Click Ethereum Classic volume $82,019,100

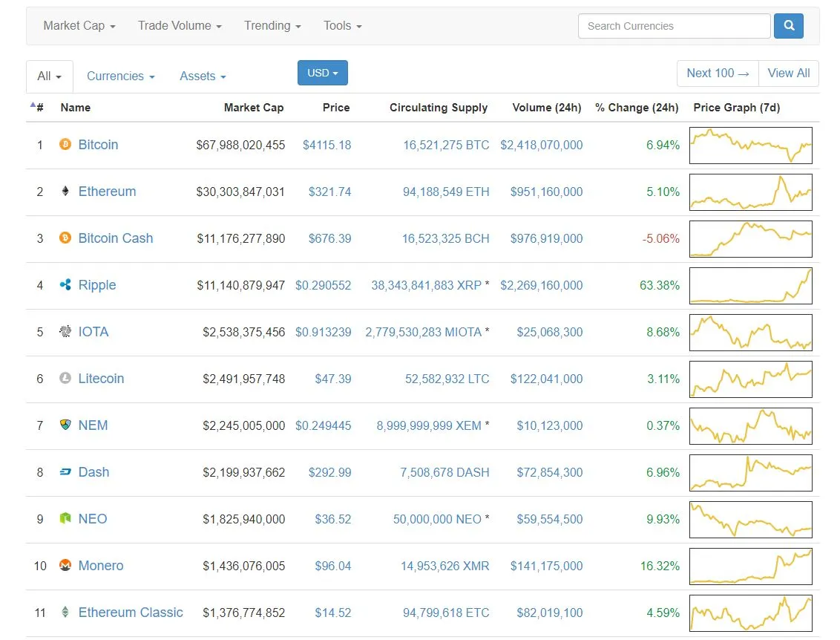tap(549, 612)
